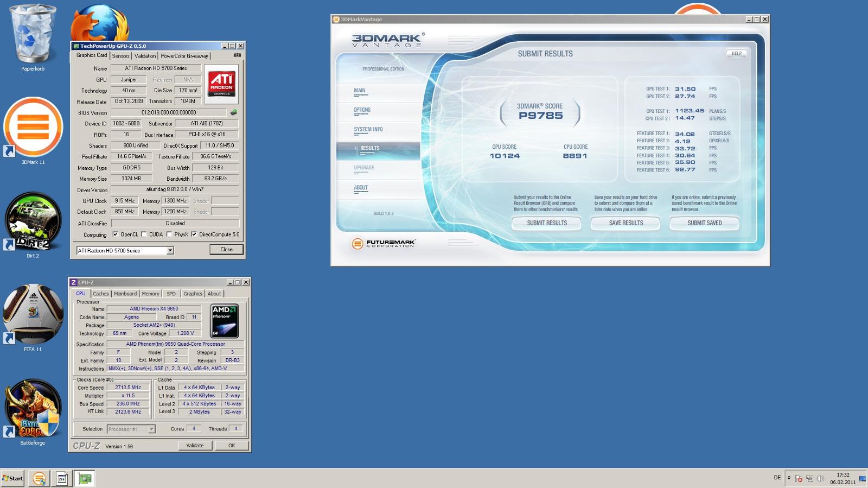The width and height of the screenshot is (868, 488).
Task: Click the BIOS save icon in GPU-Z
Action: (234, 112)
